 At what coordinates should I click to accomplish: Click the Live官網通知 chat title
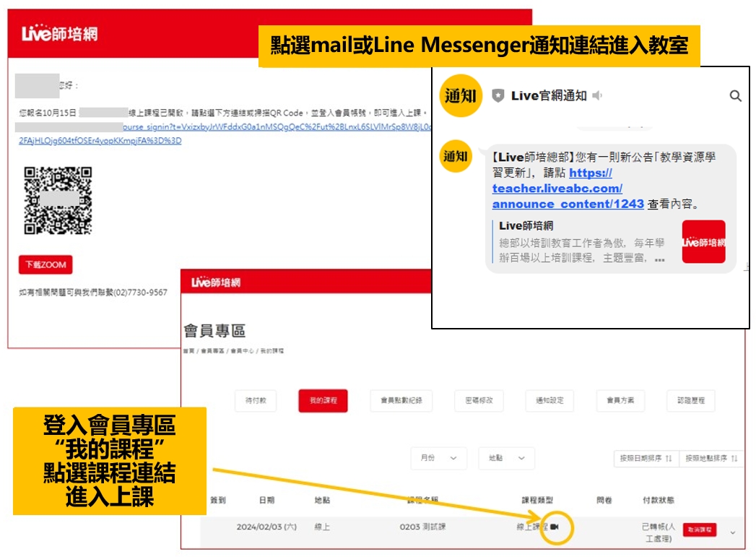click(x=549, y=95)
